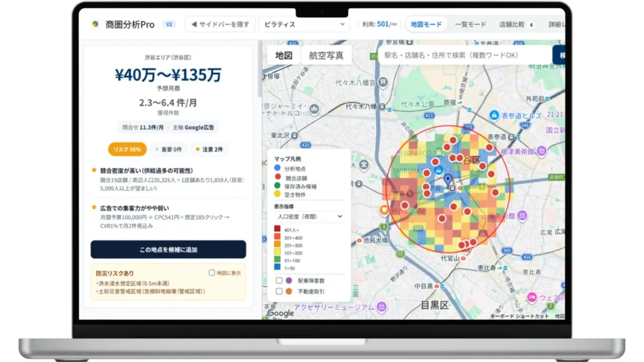Click the 東京ジャーミイ landmark marker

(314, 109)
